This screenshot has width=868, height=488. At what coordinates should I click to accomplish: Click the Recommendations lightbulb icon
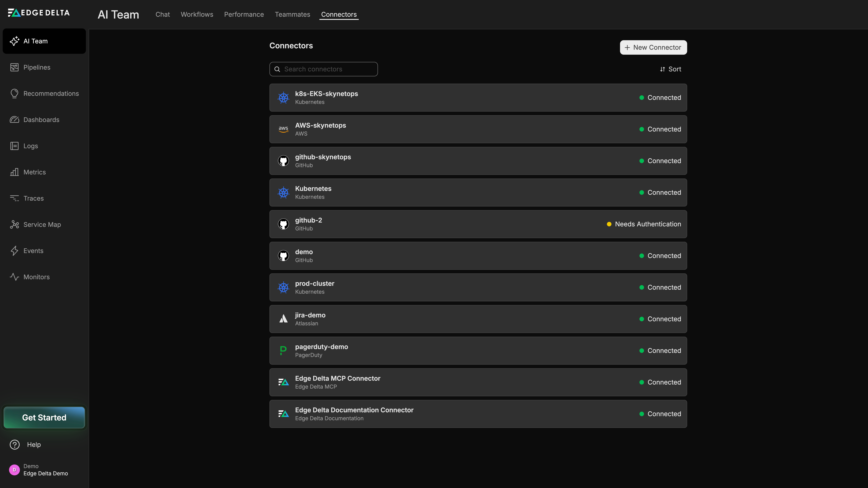(14, 94)
